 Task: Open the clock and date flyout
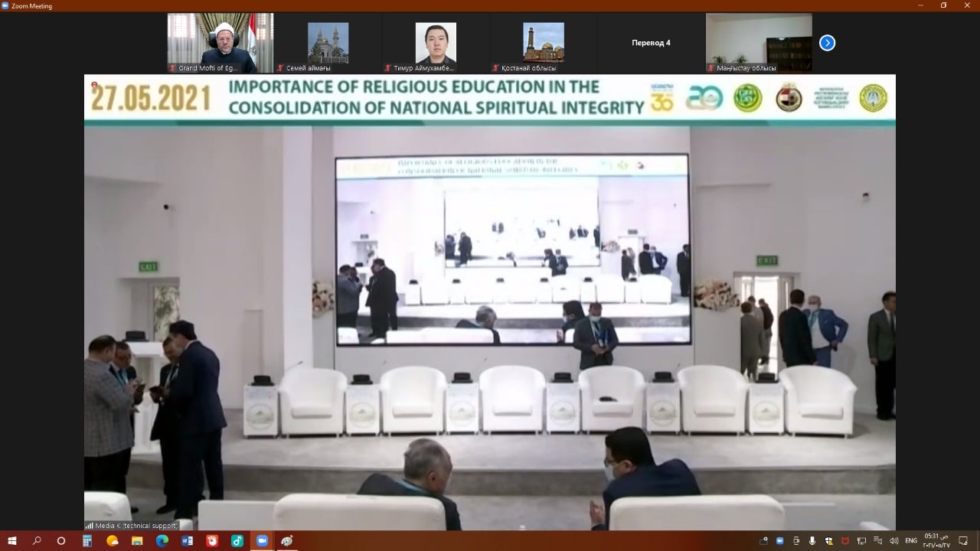tap(936, 541)
